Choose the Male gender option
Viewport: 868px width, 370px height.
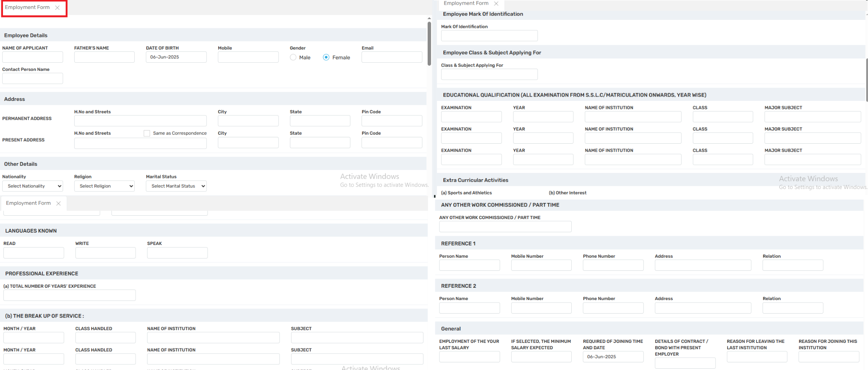[293, 57]
